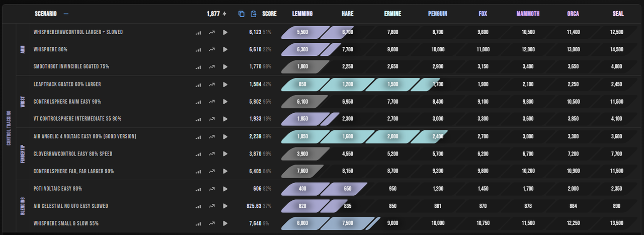Image resolution: width=644 pixels, height=235 pixels.
Task: Select the Blending subcategory label
Action: [23, 206]
